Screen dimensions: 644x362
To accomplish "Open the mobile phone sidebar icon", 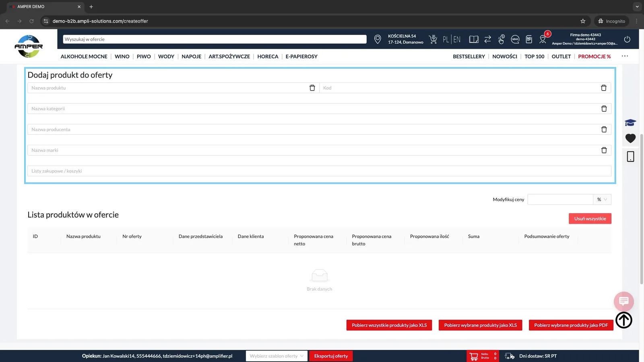I will (630, 156).
